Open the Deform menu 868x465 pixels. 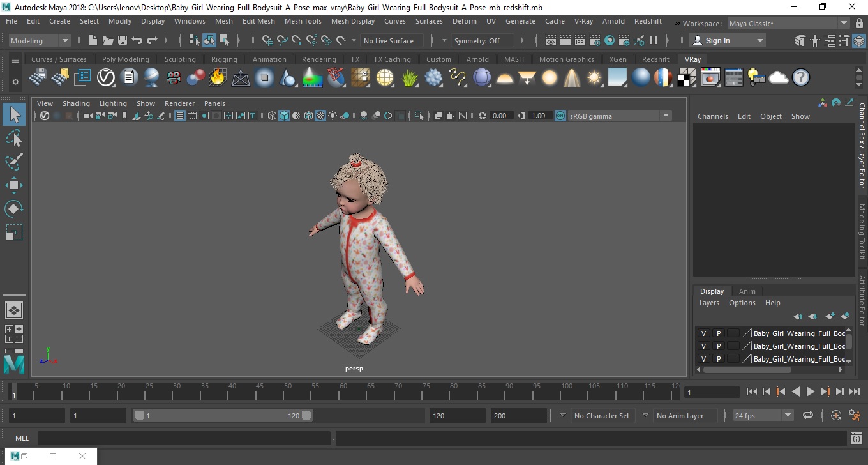(465, 21)
